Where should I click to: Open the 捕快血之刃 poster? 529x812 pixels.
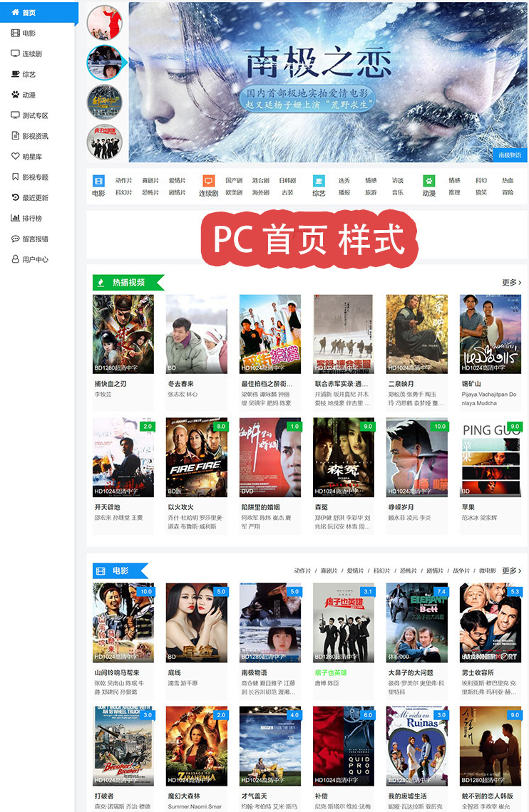(x=123, y=334)
